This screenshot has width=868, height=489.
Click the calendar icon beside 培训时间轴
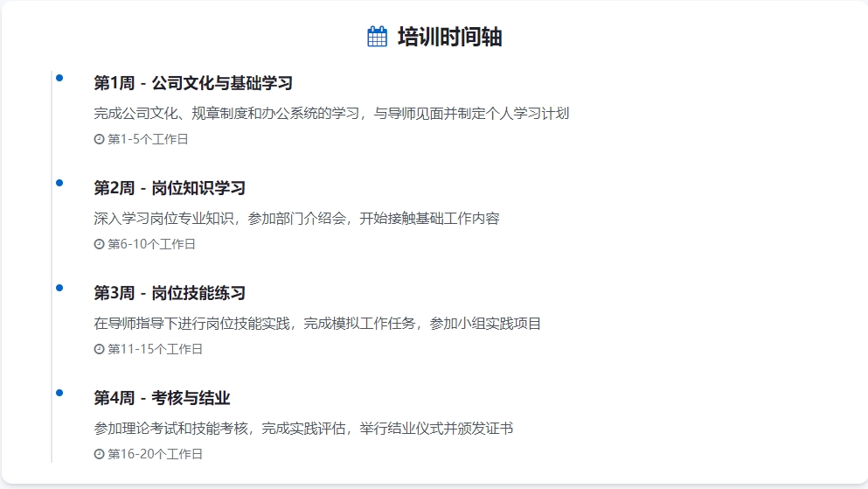[377, 37]
